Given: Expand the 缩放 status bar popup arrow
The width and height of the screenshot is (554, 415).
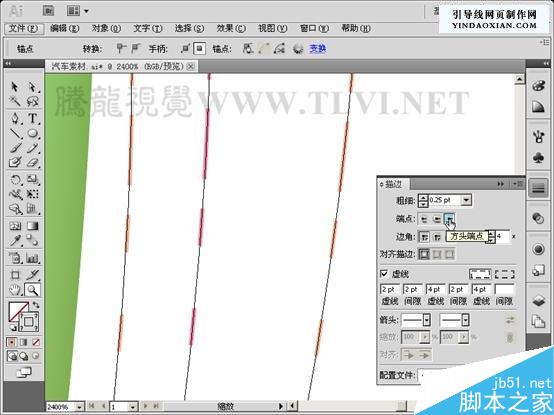Looking at the screenshot, I should point(281,406).
